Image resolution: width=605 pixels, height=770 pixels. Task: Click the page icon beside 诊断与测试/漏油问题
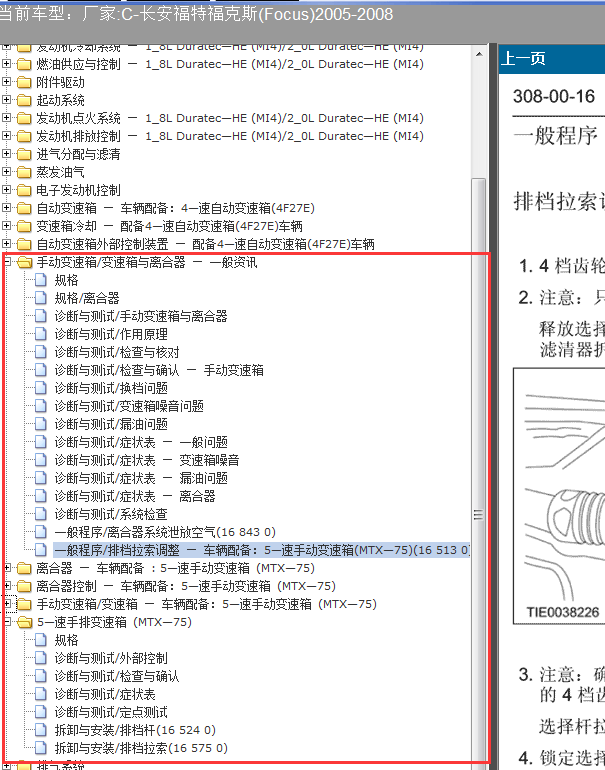(x=41, y=424)
